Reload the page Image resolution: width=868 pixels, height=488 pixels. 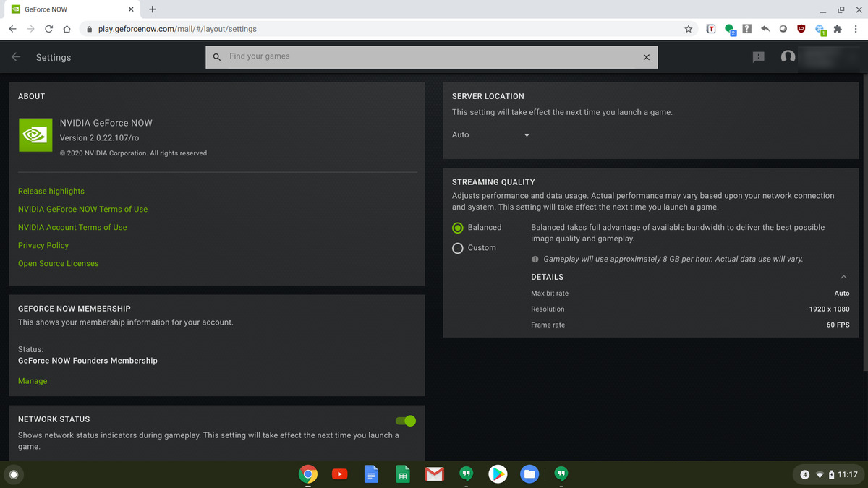[x=48, y=29]
